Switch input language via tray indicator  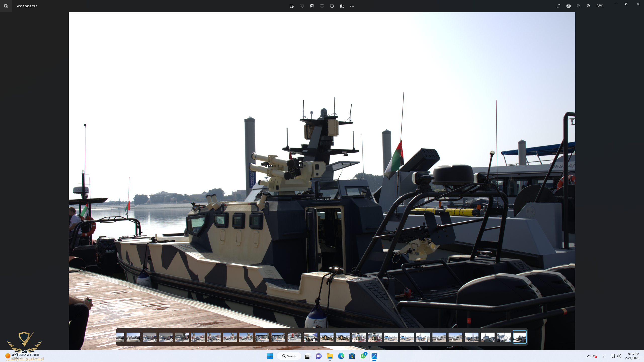[604, 356]
